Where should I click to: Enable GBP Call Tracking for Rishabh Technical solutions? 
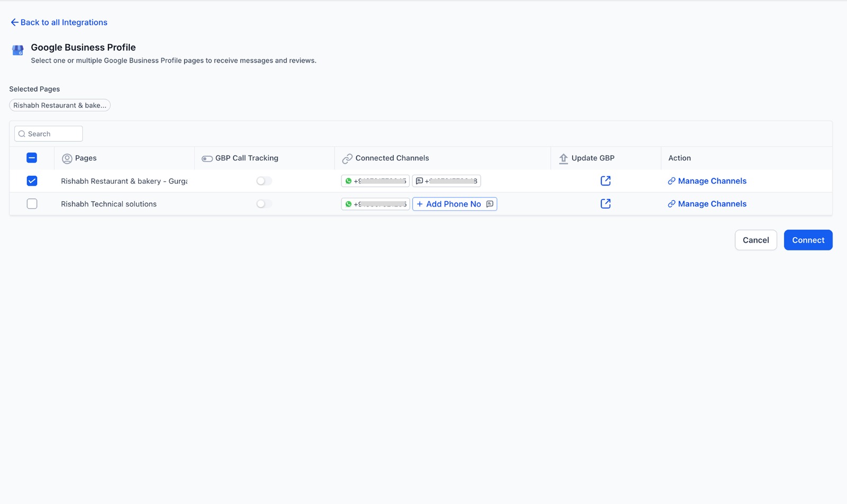264,204
